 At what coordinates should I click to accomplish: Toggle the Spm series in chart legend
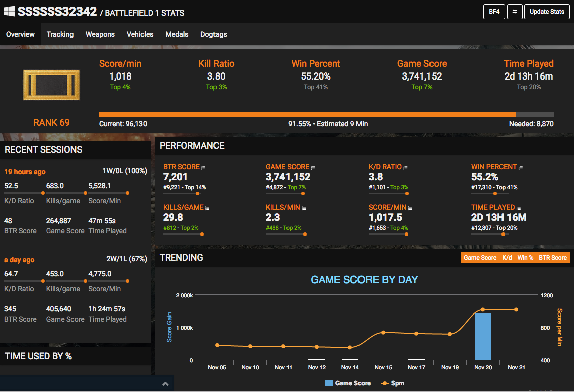[392, 383]
